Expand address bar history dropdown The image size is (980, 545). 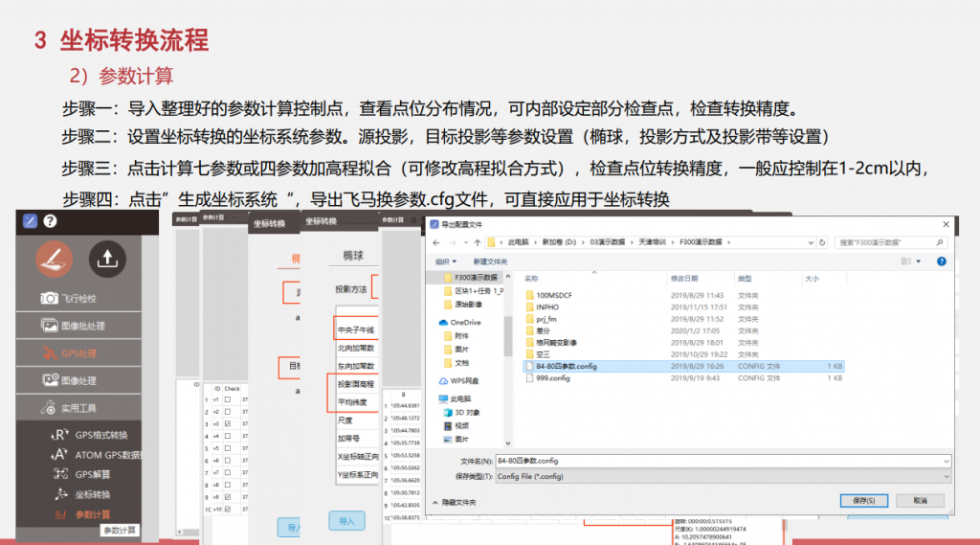point(811,242)
